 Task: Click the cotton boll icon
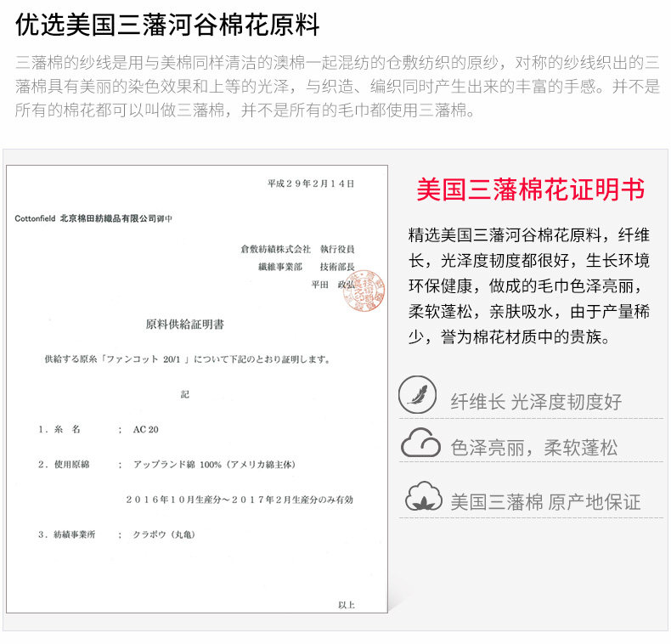click(x=424, y=496)
